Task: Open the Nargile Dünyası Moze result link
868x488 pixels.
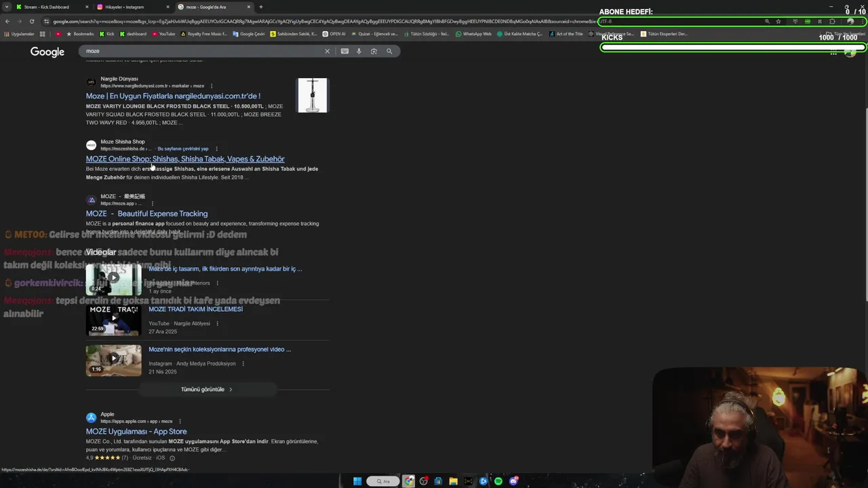Action: [173, 96]
